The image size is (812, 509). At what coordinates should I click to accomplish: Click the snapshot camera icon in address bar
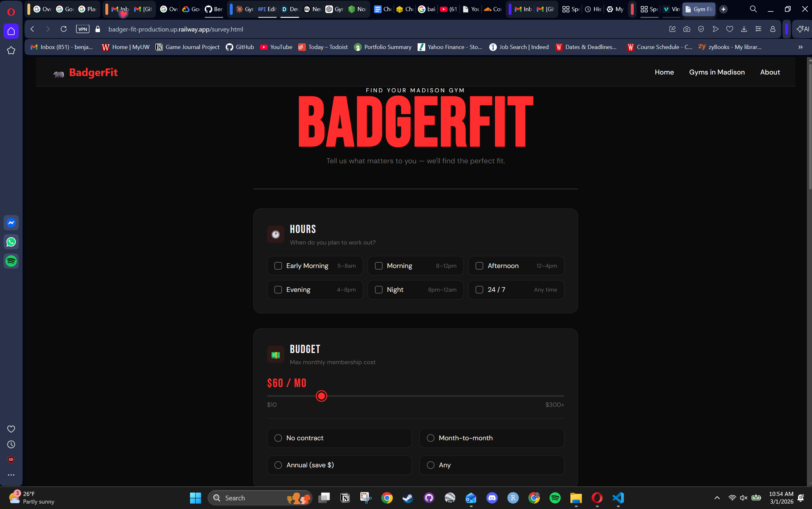(x=687, y=29)
